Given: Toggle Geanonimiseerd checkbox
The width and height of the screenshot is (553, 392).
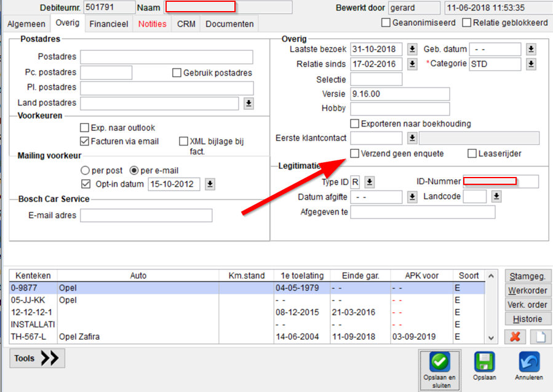Looking at the screenshot, I should click(386, 23).
